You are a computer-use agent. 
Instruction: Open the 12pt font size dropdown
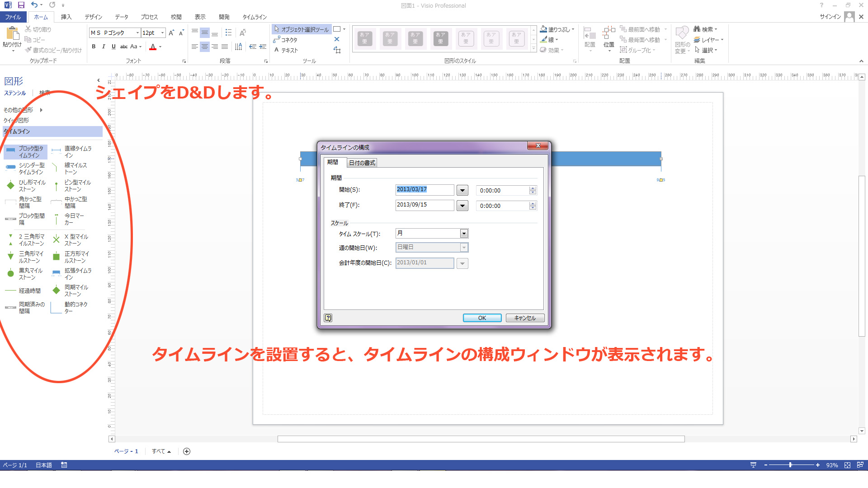click(x=162, y=33)
